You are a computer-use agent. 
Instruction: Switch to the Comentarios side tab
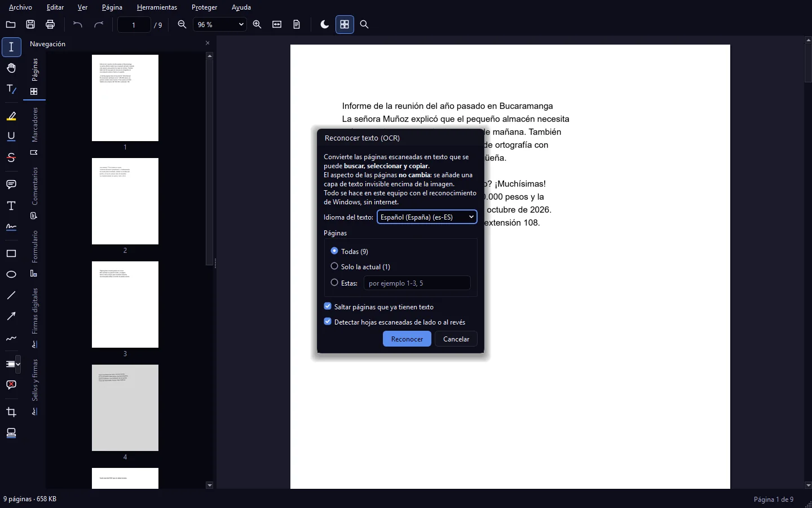coord(34,192)
